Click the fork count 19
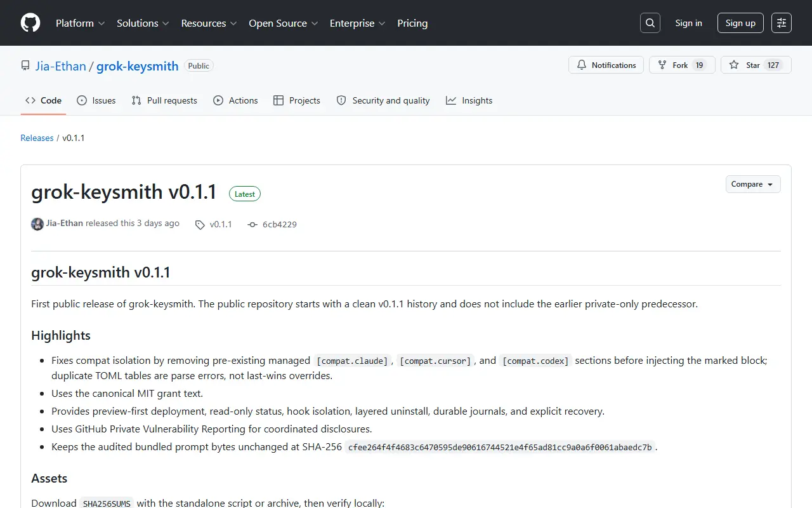Screen dimensions: 812x508 coord(700,65)
